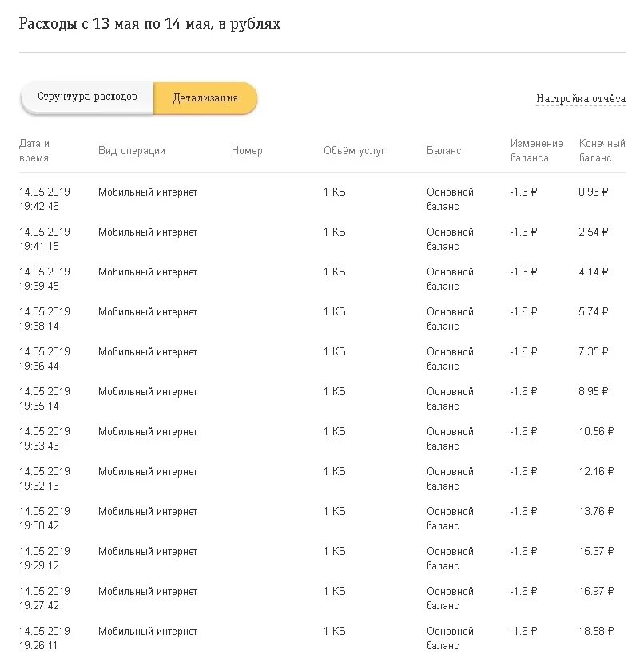The image size is (644, 658).
Task: Click the Конечный баланс column header
Action: [602, 150]
